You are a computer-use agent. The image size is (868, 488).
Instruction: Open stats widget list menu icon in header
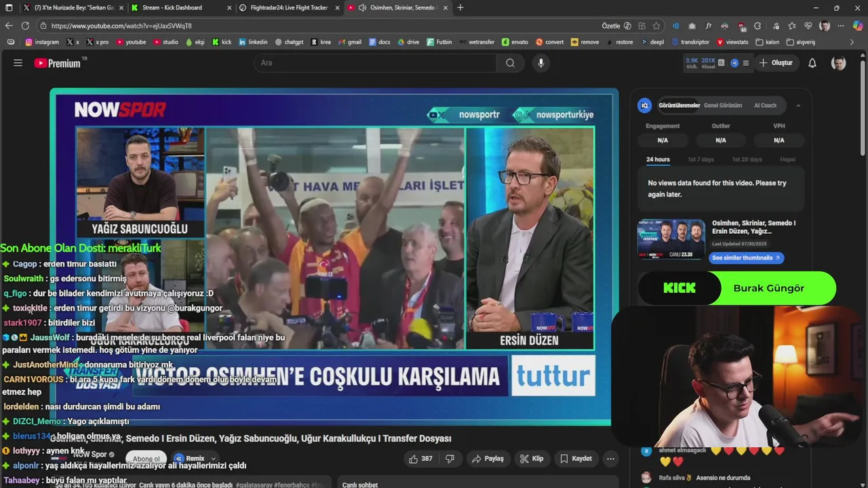coord(746,63)
